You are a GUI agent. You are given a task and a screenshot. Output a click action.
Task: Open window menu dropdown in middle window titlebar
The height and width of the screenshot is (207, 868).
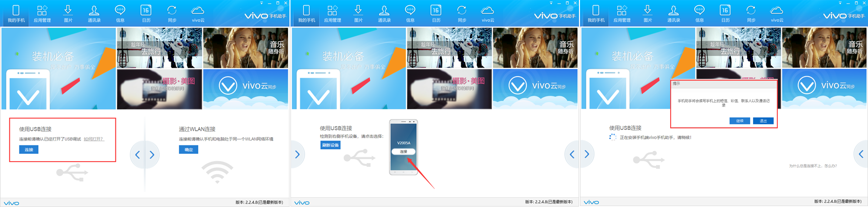(x=551, y=3)
